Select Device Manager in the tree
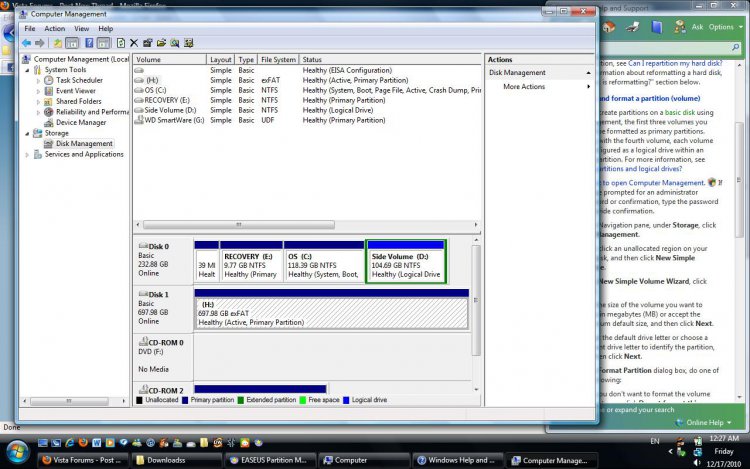 point(81,122)
